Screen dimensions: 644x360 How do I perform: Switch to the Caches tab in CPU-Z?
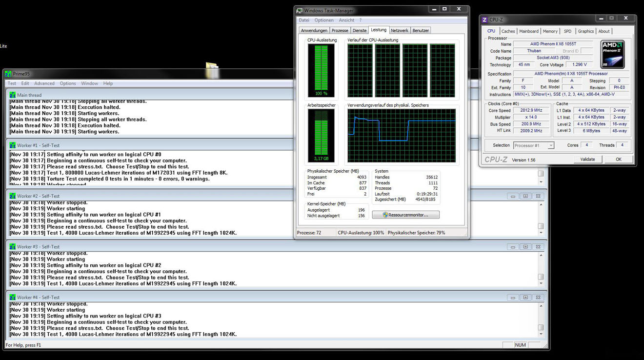click(x=508, y=31)
